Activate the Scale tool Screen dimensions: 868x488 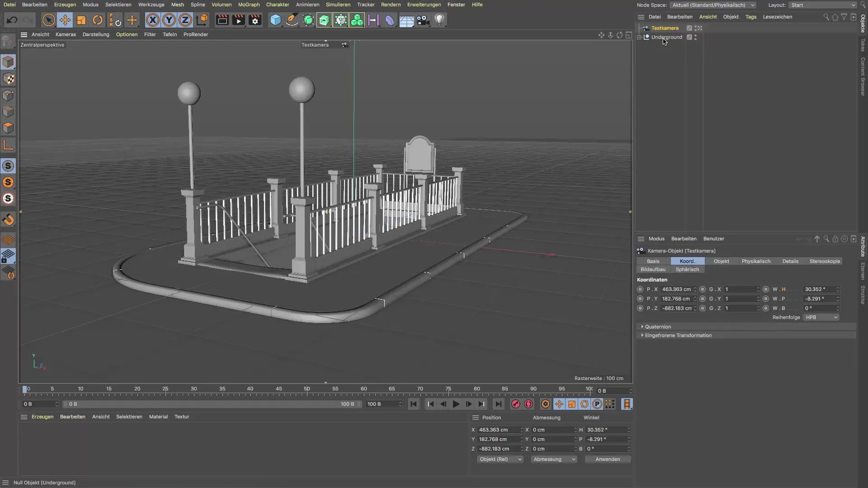[x=81, y=20]
